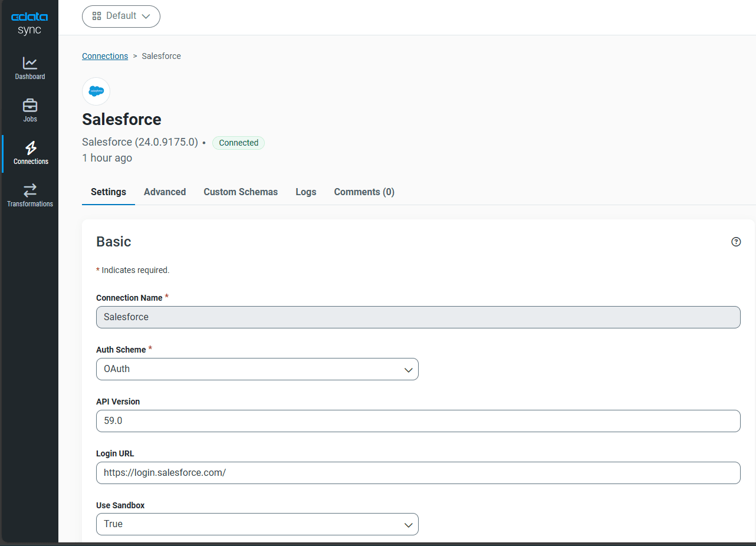Open the Comments tab

point(364,192)
